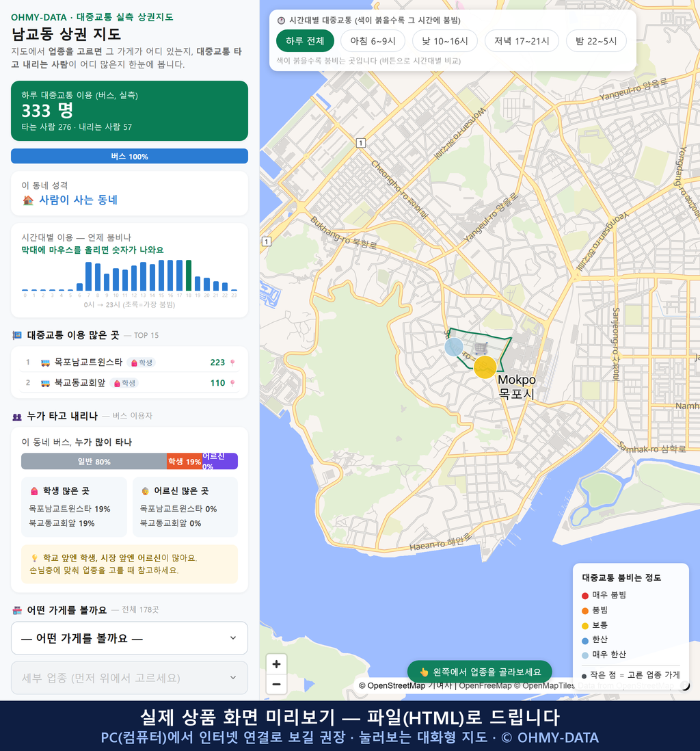
Task: Click the lightbulb icon in the yellow tip box
Action: pyautogui.click(x=34, y=558)
